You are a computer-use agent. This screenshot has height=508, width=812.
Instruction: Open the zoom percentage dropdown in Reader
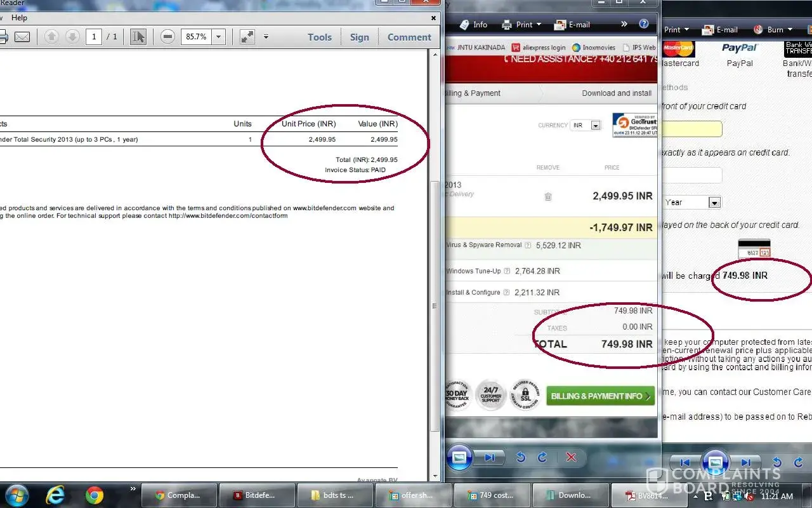click(219, 37)
